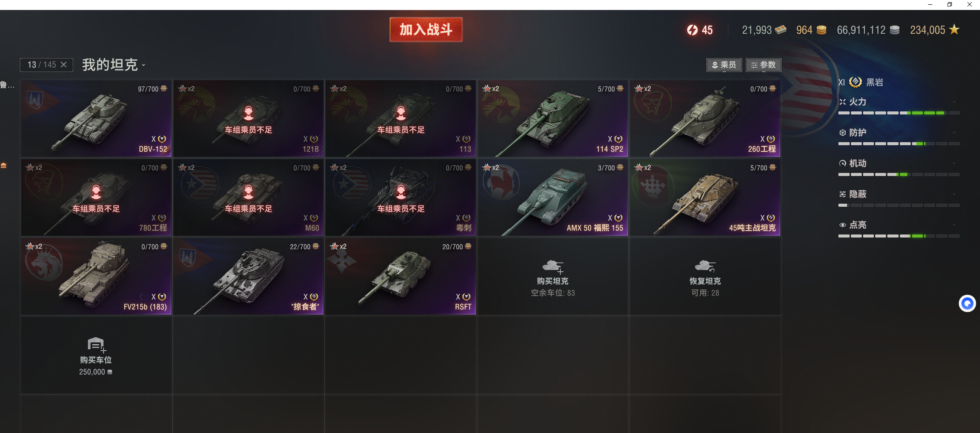The width and height of the screenshot is (980, 433).
Task: Select the DBV-152 tank card
Action: [96, 118]
